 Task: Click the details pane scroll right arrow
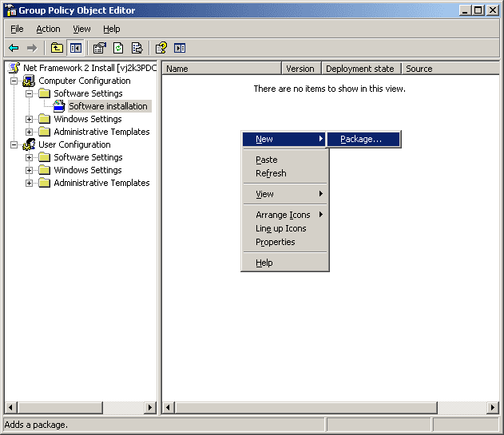point(493,408)
